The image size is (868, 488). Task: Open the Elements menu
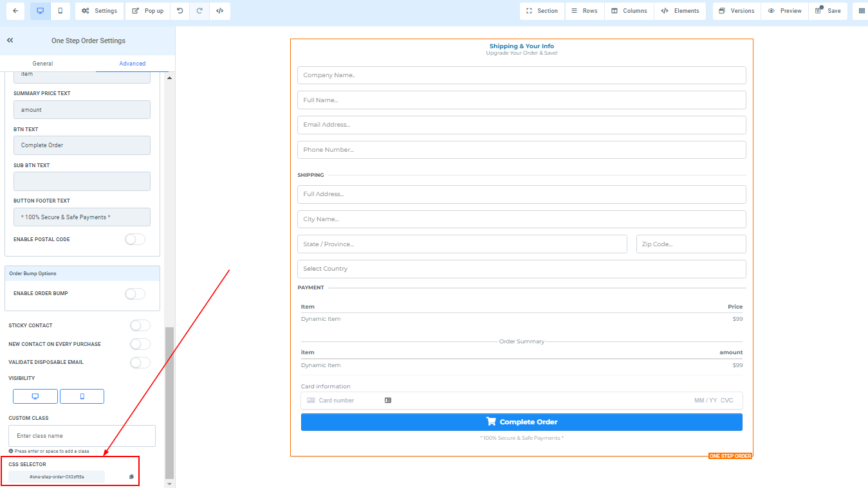click(x=680, y=11)
